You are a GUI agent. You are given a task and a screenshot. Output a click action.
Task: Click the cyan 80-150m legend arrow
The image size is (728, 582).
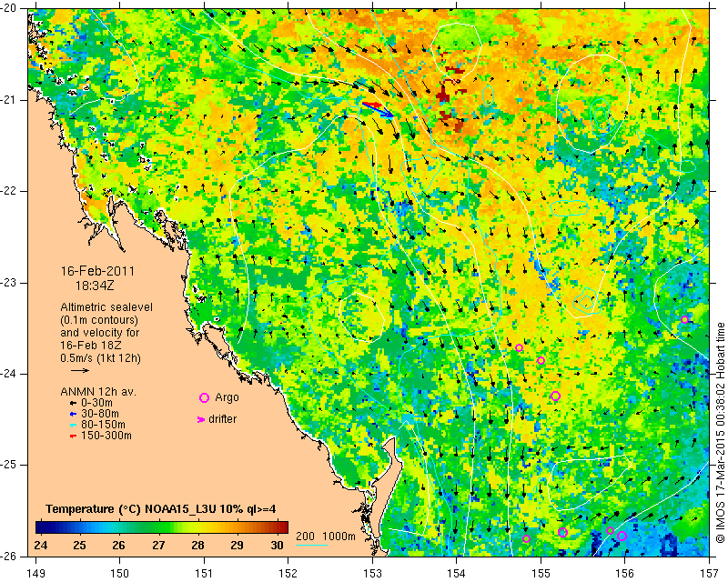click(x=73, y=425)
